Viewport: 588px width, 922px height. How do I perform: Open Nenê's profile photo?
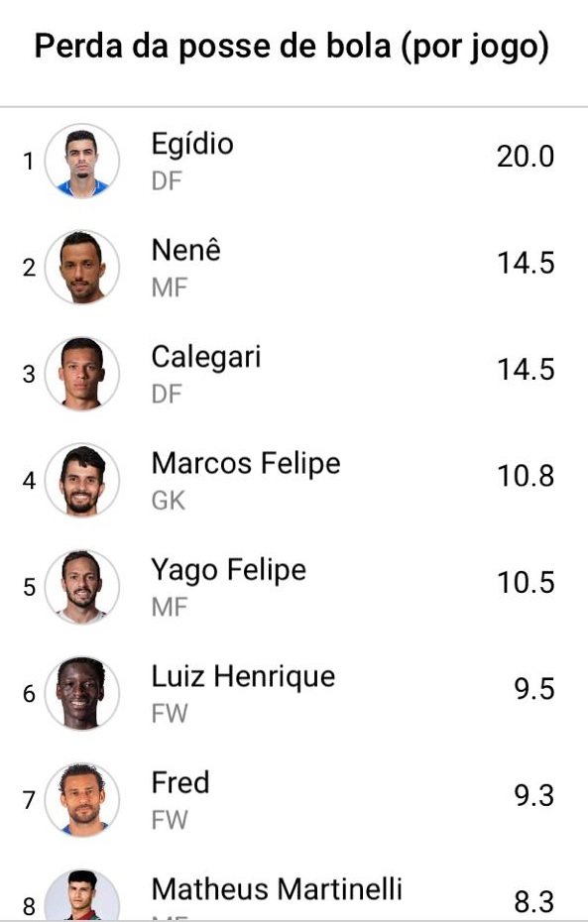(82, 267)
